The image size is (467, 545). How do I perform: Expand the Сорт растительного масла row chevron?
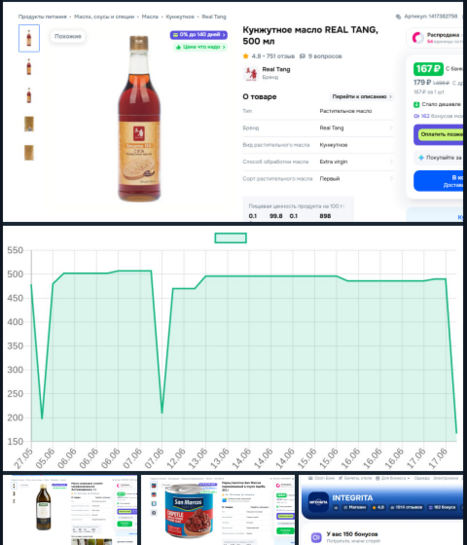[x=391, y=178]
